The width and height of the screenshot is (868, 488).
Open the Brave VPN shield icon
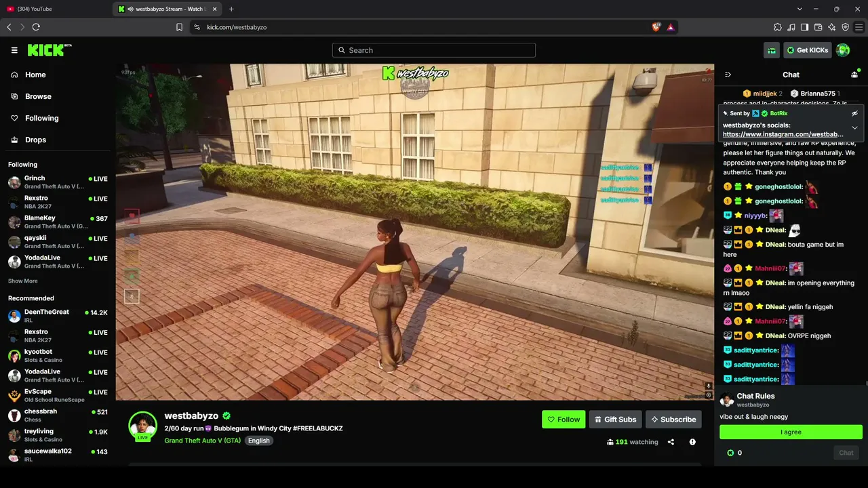click(x=846, y=27)
